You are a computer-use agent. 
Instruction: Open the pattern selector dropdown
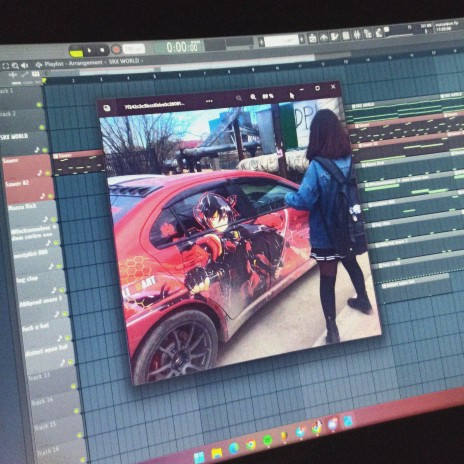pyautogui.click(x=283, y=41)
